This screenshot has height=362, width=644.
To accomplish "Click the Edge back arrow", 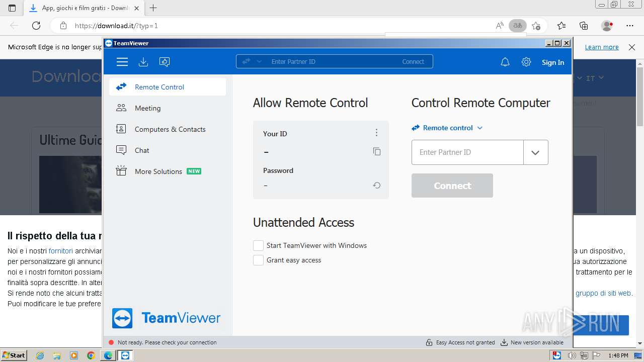I will [14, 26].
